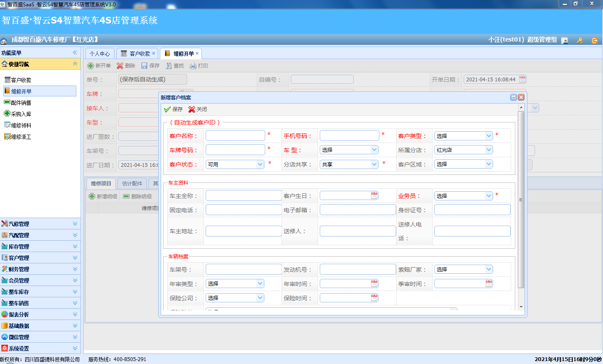
Task: Open calendar for 季审时间 field
Action: (x=489, y=283)
